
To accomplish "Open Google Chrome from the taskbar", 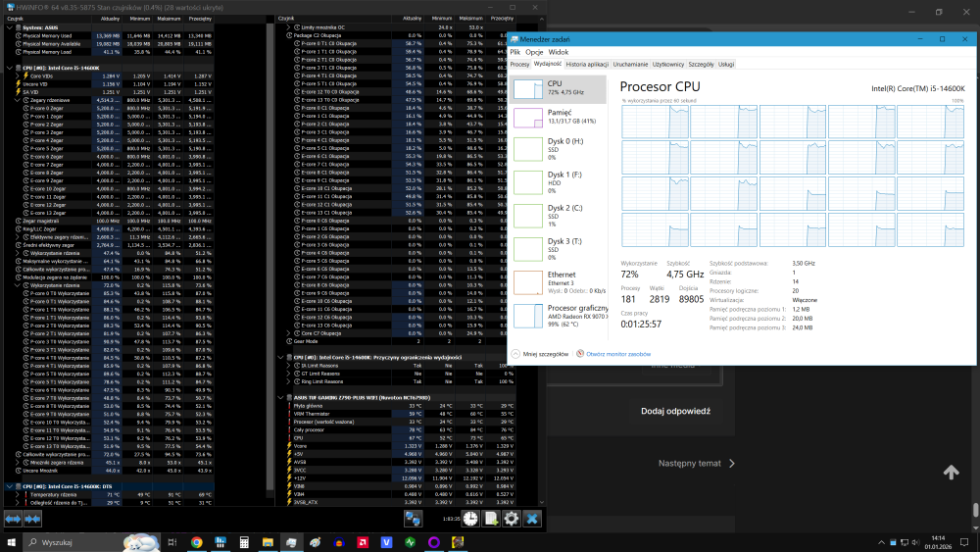I will 197,541.
